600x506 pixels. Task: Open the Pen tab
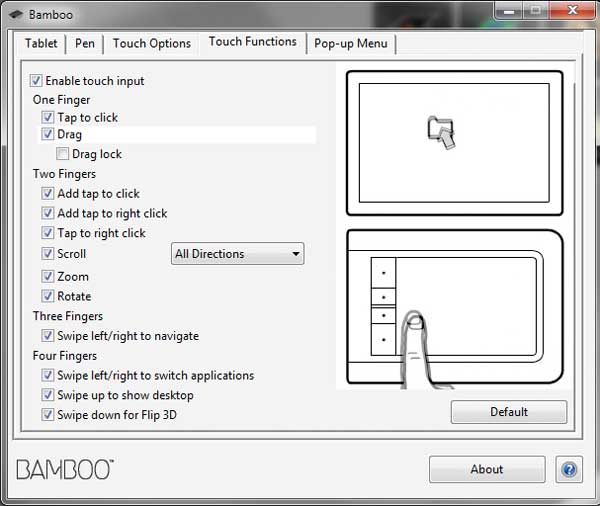click(x=85, y=43)
